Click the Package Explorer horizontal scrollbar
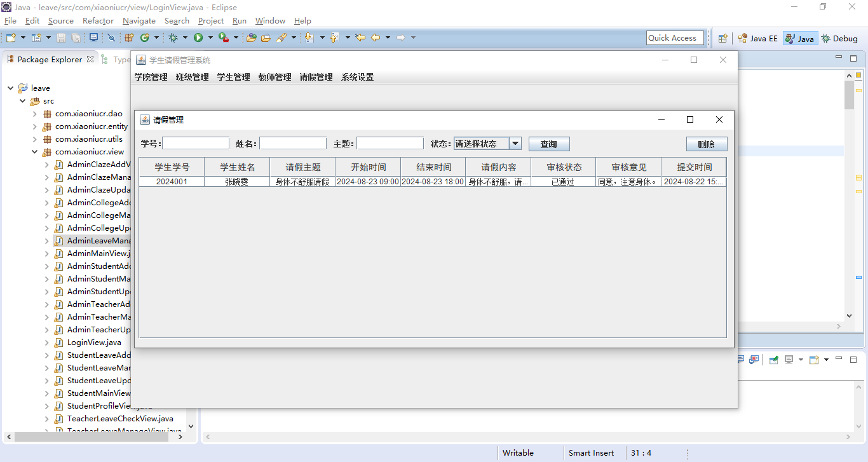 click(95, 437)
